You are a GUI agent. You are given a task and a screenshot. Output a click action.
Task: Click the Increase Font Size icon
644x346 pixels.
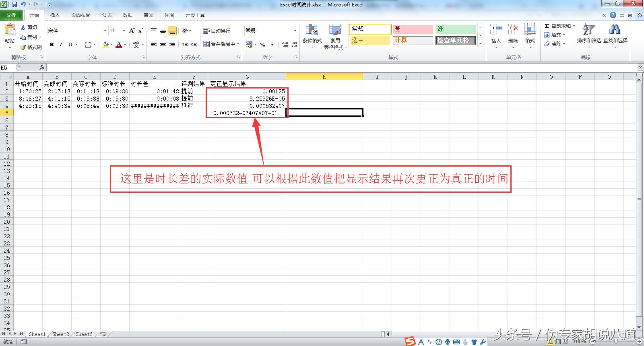coord(132,31)
